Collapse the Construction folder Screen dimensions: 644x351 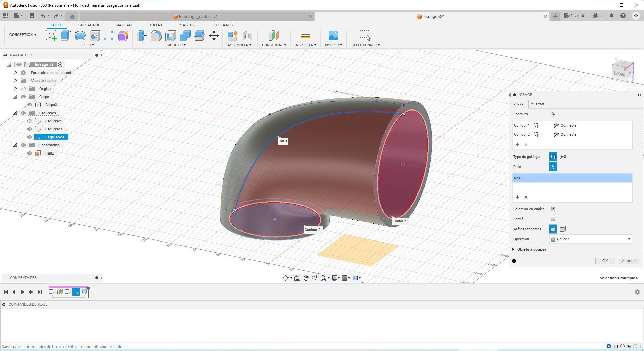(15, 145)
